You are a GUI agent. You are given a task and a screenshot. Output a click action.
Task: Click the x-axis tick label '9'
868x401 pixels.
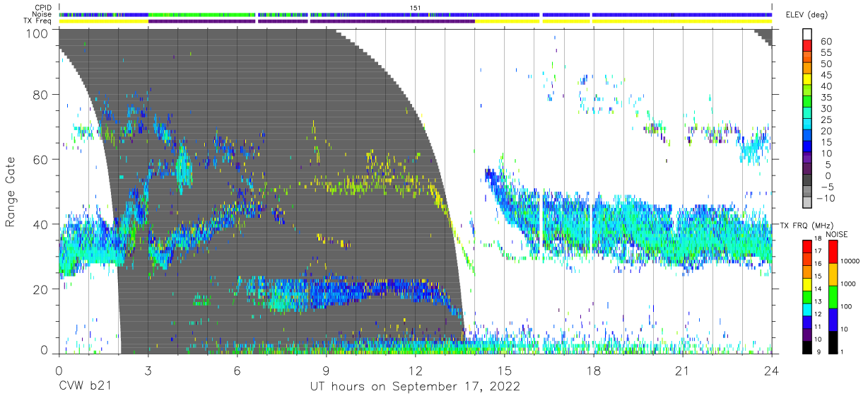click(326, 371)
